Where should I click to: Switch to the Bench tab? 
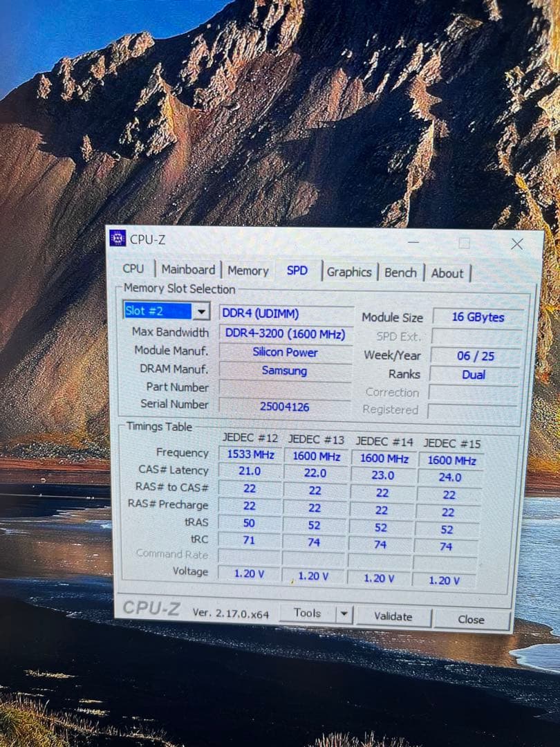(x=400, y=273)
